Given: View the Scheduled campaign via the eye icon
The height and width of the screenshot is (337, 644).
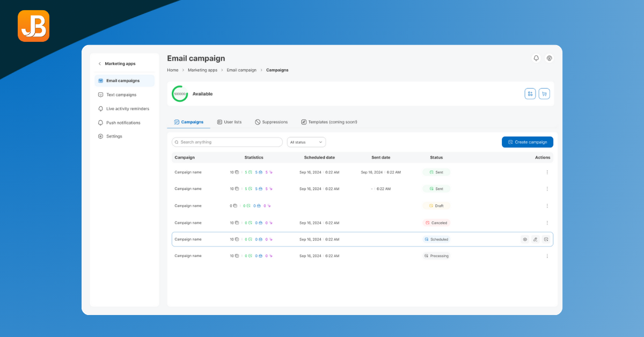Looking at the screenshot, I should click(x=525, y=239).
